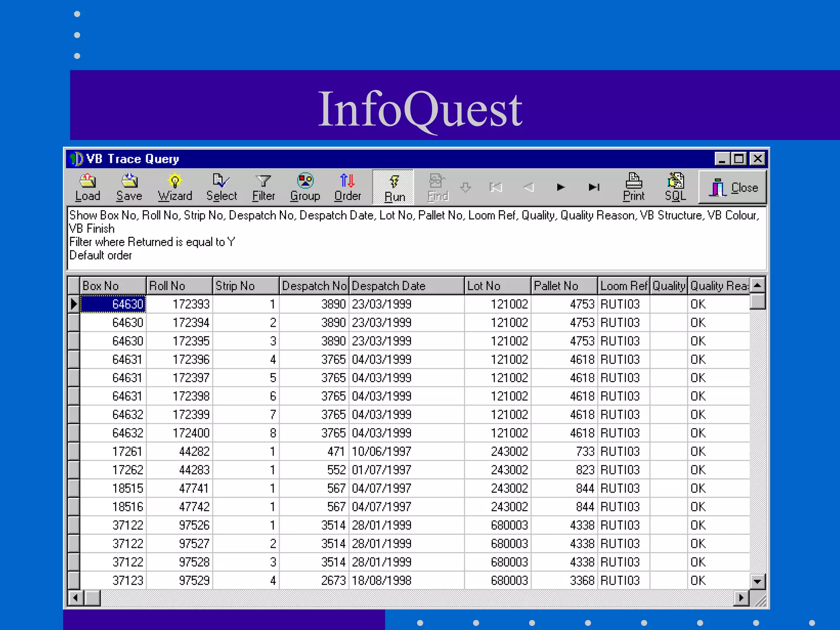Click the Loom Ref column header

tap(623, 286)
